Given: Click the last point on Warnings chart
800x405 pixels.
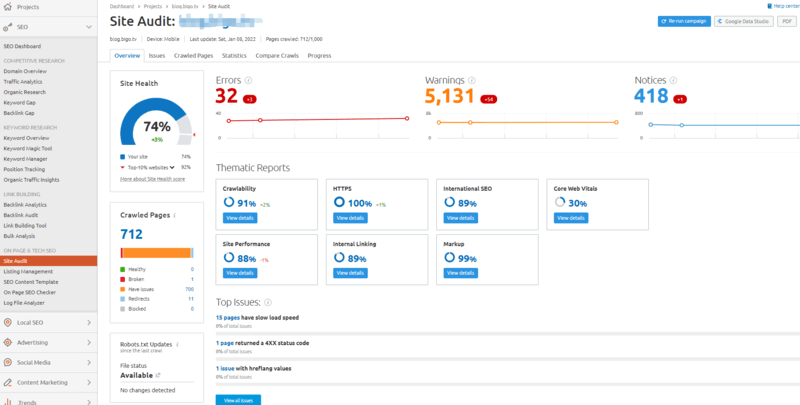Looking at the screenshot, I should (616, 122).
